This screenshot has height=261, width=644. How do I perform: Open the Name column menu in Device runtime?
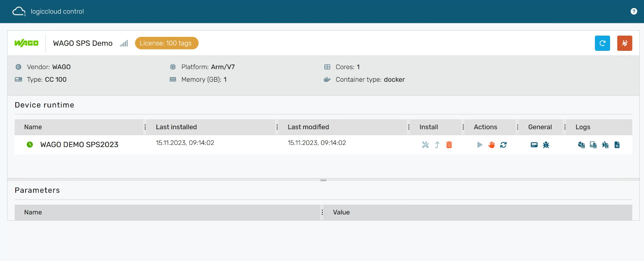click(145, 127)
